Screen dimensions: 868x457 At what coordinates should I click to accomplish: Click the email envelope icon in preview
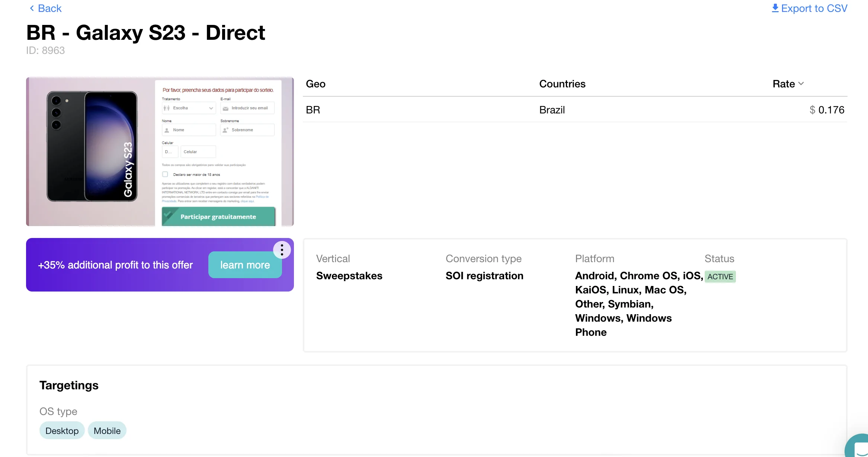pos(225,108)
